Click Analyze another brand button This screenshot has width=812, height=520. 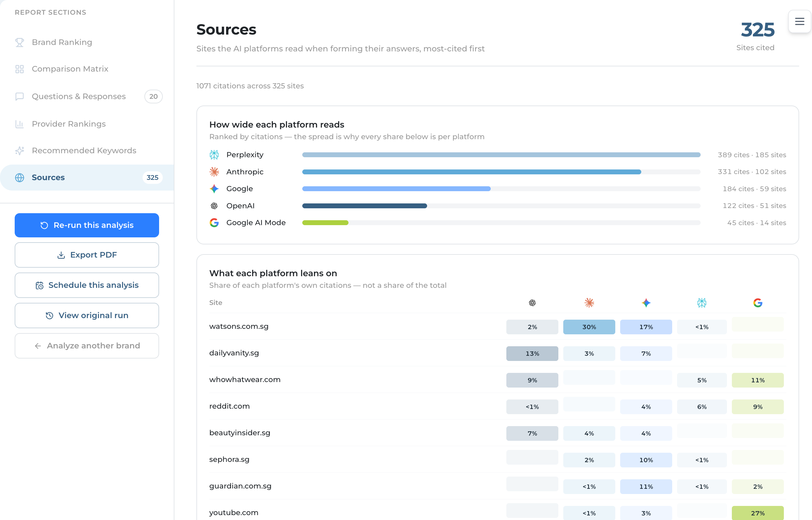click(87, 346)
